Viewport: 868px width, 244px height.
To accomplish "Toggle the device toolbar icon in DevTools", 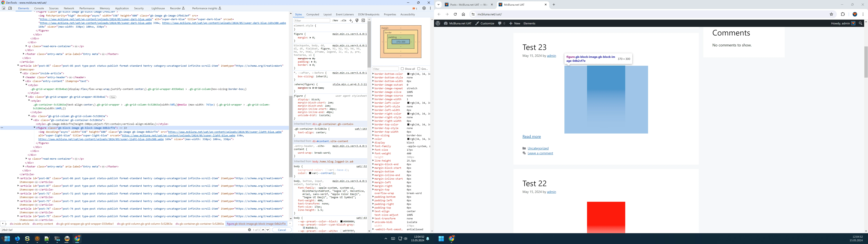I will pos(10,8).
